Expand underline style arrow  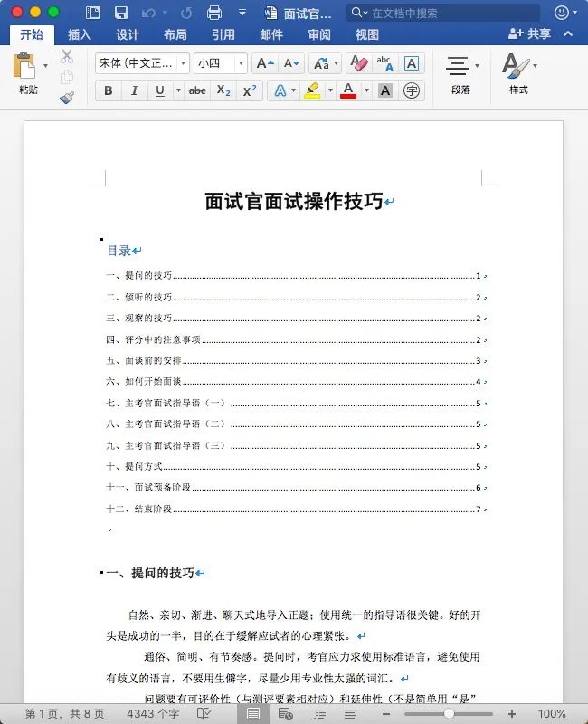[x=178, y=90]
